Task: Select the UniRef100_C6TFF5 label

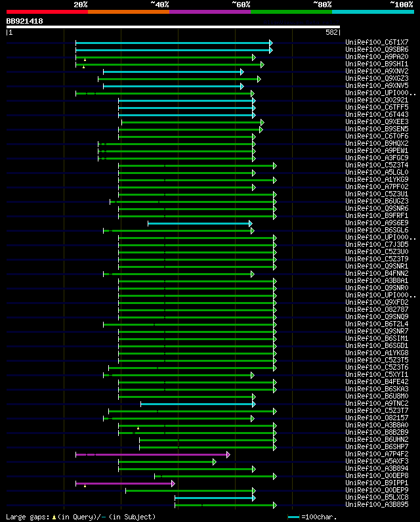Action: [377, 107]
